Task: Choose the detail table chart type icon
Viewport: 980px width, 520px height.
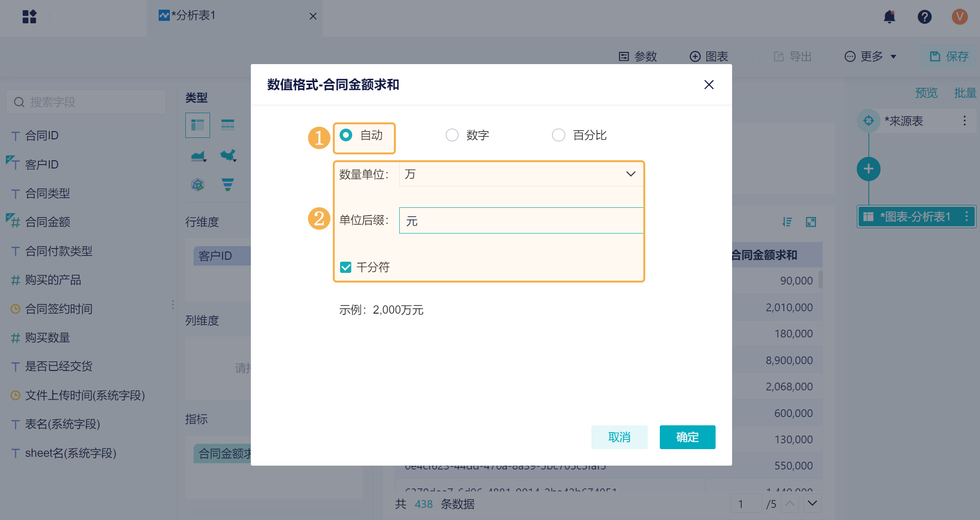Action: click(x=228, y=125)
